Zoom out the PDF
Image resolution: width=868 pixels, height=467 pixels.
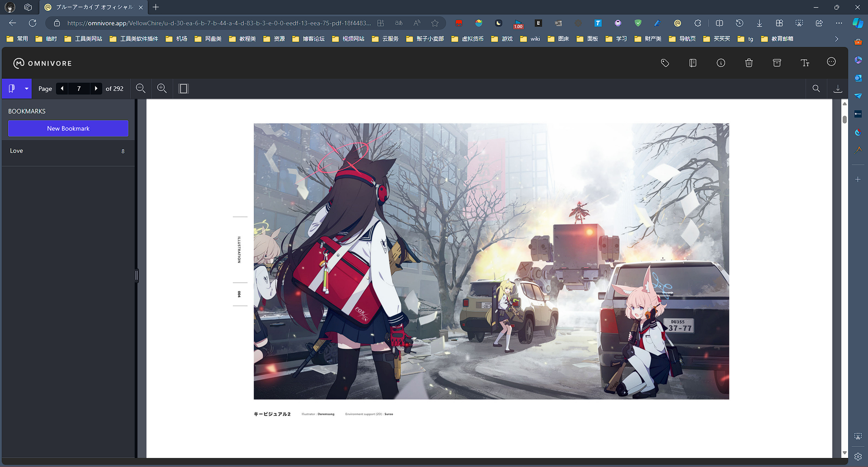click(141, 89)
